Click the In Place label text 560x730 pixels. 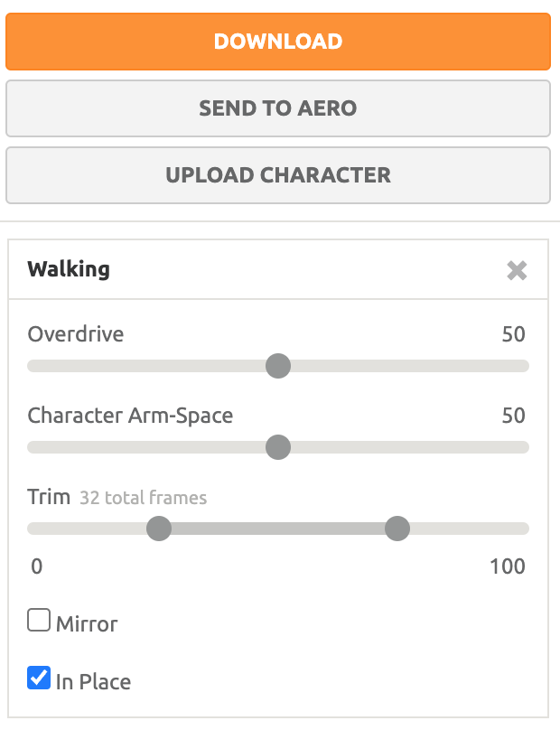pos(93,681)
